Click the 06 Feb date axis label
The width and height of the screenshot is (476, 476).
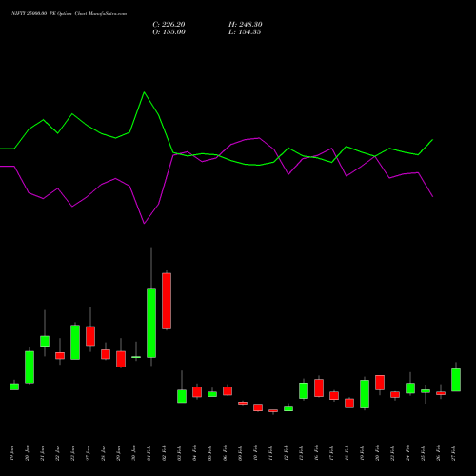(x=226, y=454)
